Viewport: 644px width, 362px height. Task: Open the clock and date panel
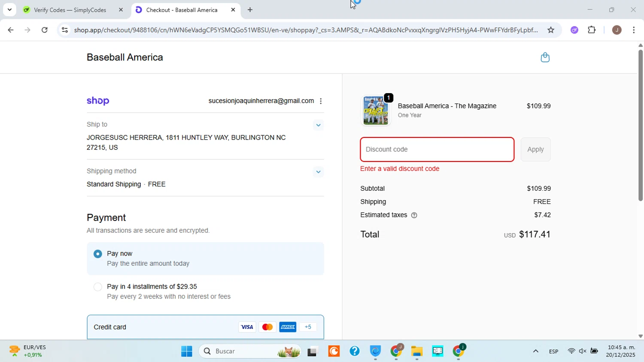[x=621, y=352]
